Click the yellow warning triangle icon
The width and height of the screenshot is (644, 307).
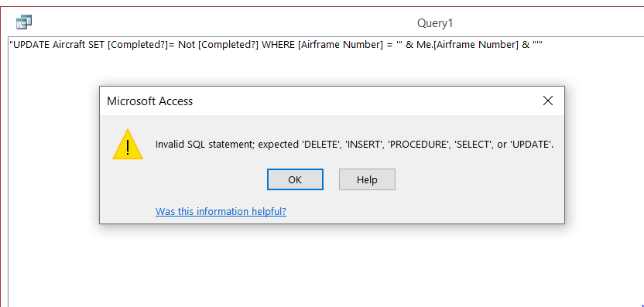[x=127, y=145]
